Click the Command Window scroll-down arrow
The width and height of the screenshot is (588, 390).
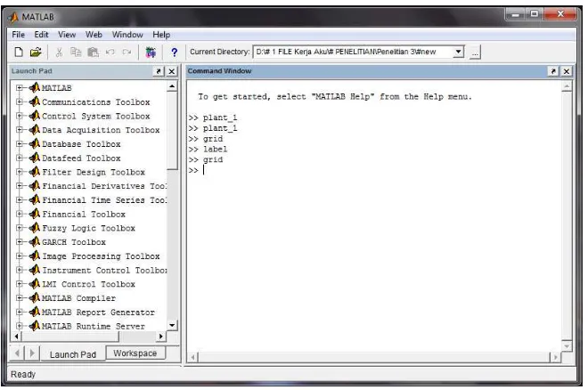[567, 346]
